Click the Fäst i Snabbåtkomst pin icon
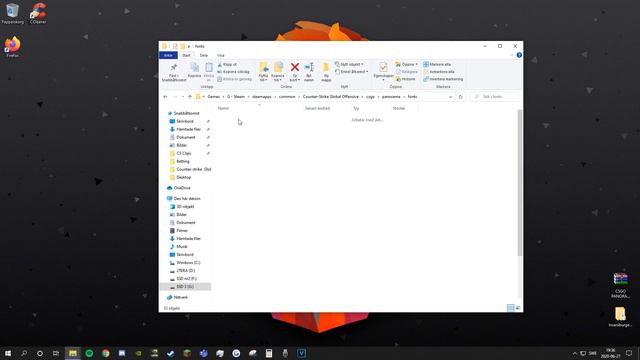Image resolution: width=640 pixels, height=360 pixels. pos(174,67)
